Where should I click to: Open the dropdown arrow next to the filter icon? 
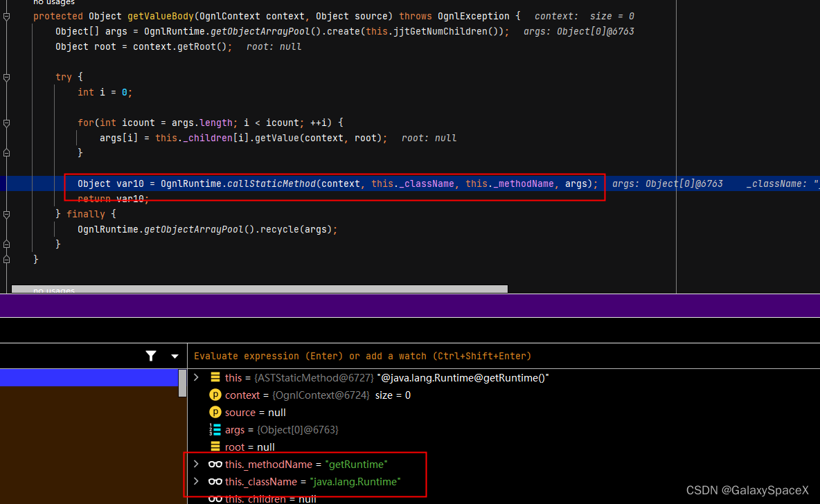tap(175, 356)
